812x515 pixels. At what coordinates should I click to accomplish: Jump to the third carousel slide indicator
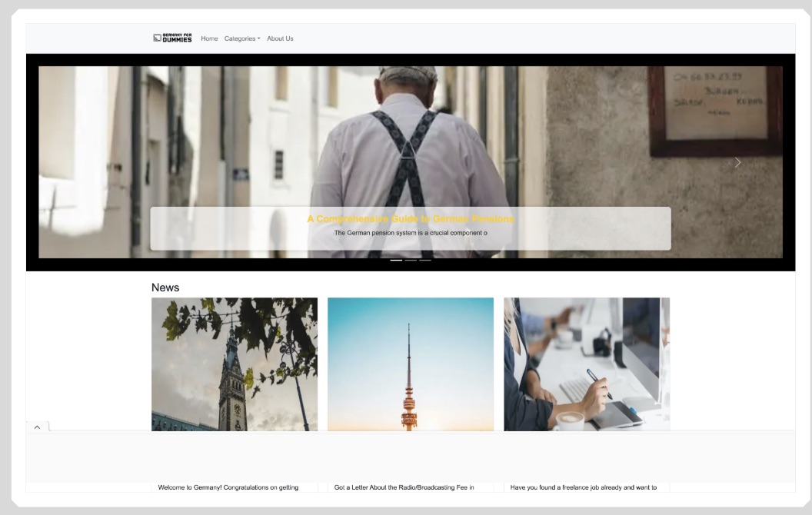pos(425,261)
